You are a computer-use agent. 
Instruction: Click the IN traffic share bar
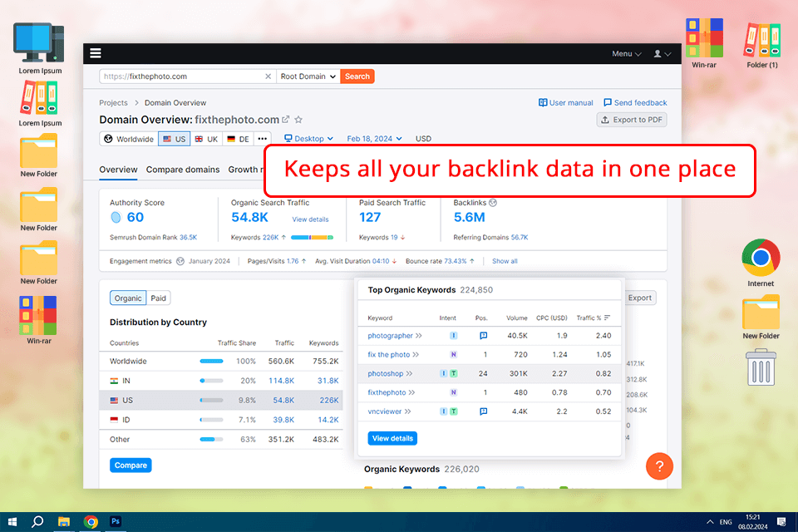tap(211, 380)
